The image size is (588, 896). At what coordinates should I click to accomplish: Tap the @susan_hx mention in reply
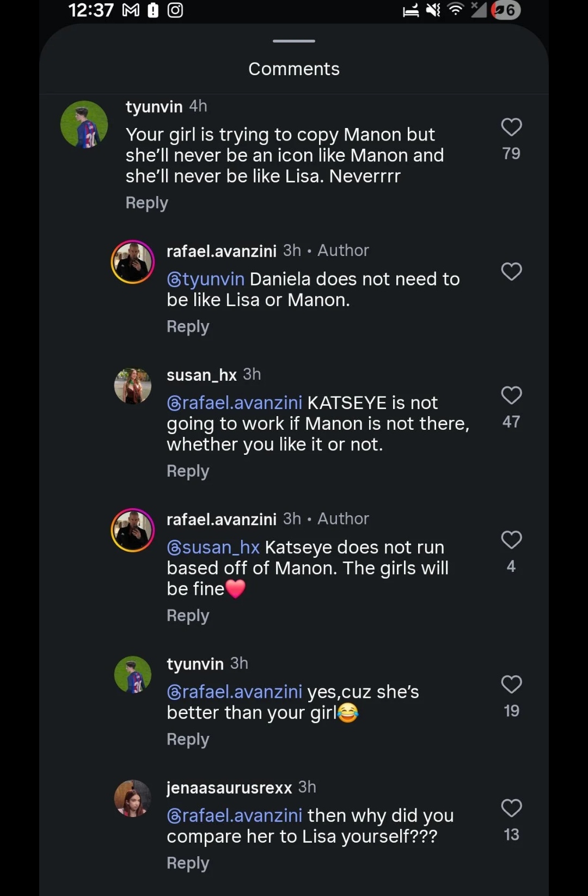click(x=213, y=547)
